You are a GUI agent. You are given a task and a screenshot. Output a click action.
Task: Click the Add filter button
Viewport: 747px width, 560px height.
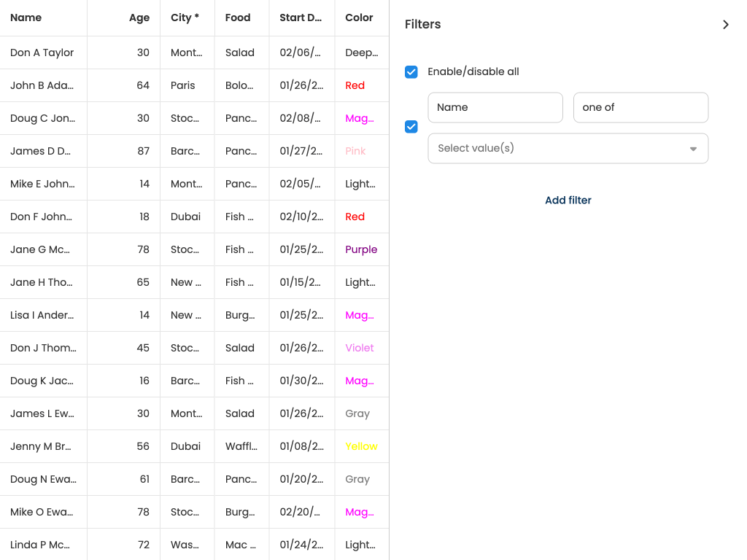point(568,201)
